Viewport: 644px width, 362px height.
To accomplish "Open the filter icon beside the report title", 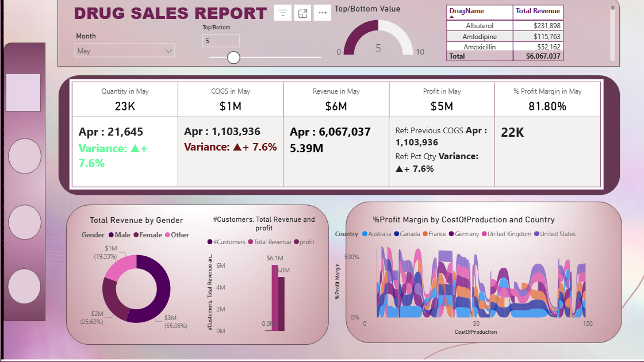I will tap(282, 13).
